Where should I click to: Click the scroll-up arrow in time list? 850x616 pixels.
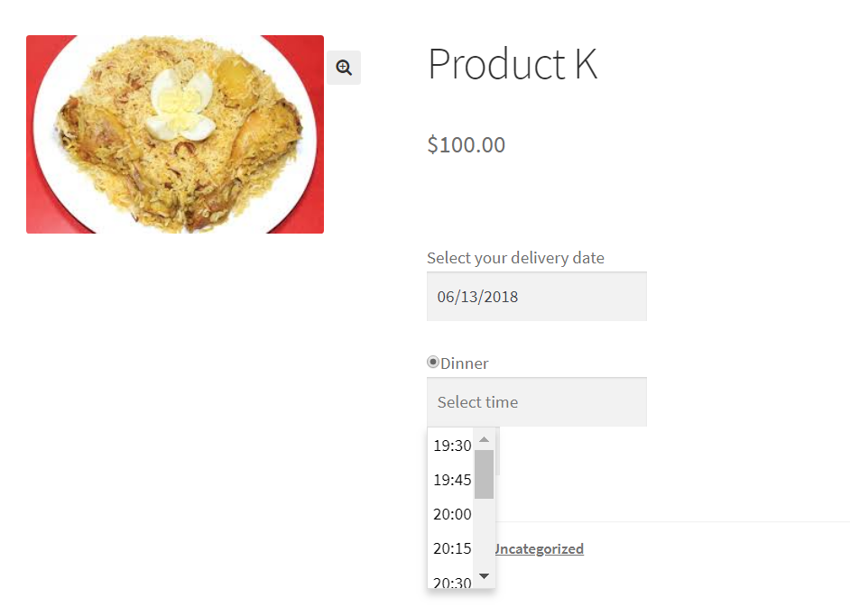pos(484,439)
